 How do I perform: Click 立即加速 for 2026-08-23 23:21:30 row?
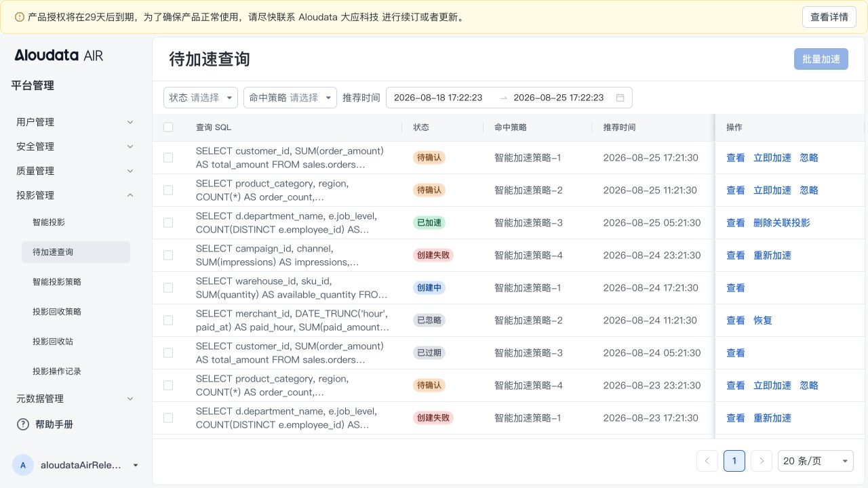[772, 385]
